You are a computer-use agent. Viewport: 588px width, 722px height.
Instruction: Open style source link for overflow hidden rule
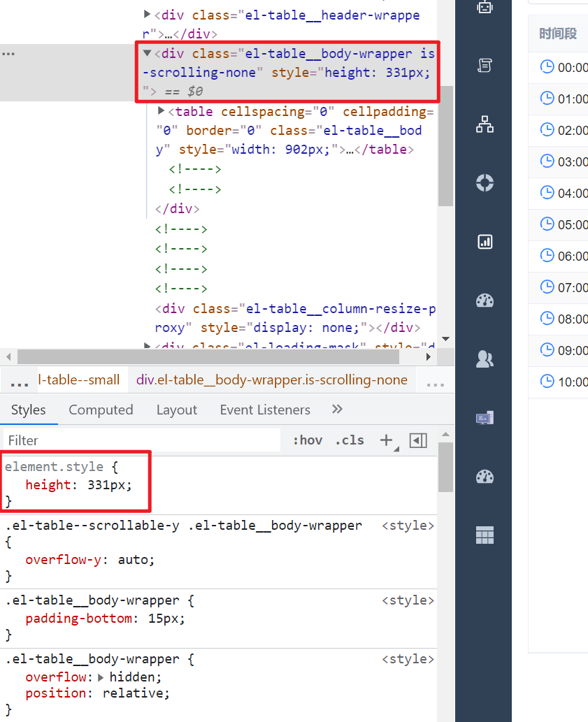click(408, 659)
